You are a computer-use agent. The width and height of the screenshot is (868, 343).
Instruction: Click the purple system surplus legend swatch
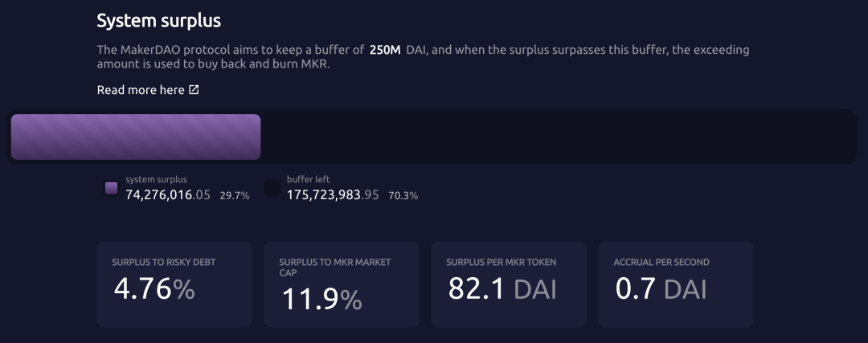point(112,188)
